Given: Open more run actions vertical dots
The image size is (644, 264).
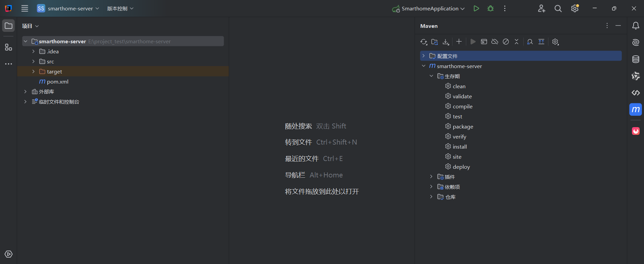Looking at the screenshot, I should pos(504,8).
